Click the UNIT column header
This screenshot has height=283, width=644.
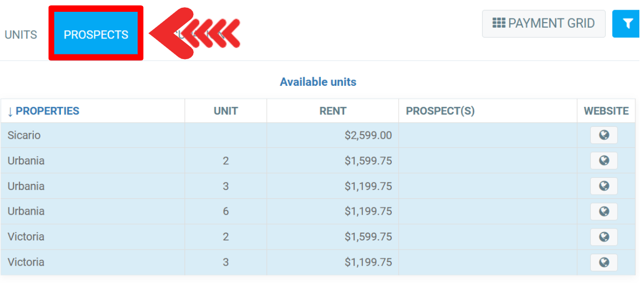coord(226,111)
